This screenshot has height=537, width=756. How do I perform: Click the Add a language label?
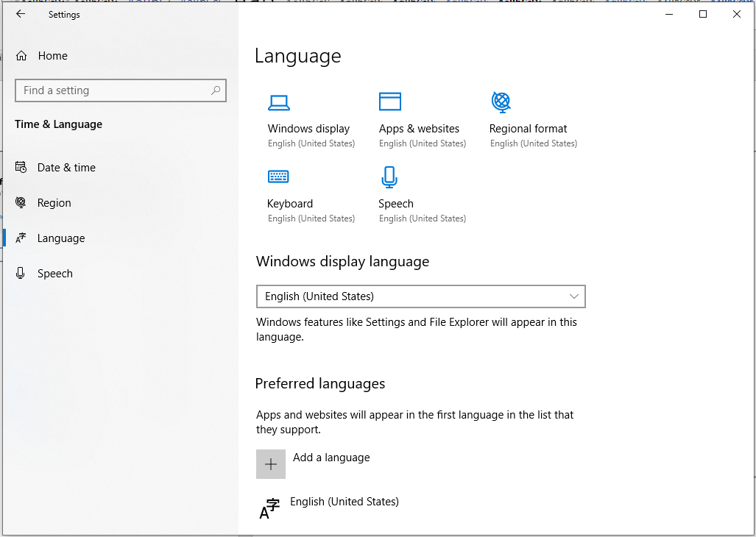point(331,458)
